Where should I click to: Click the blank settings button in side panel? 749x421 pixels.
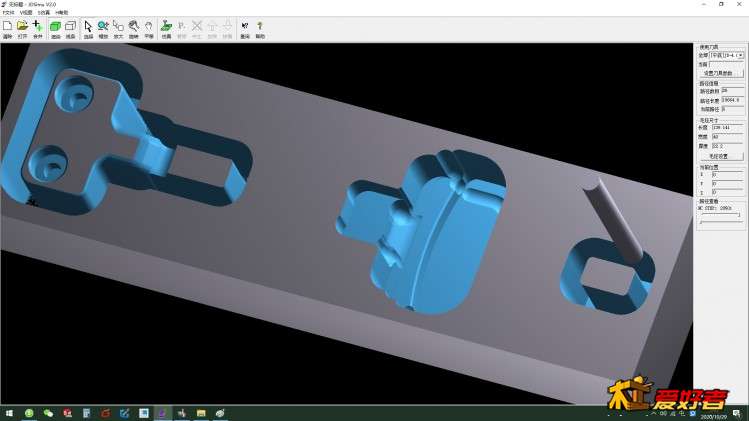(722, 156)
